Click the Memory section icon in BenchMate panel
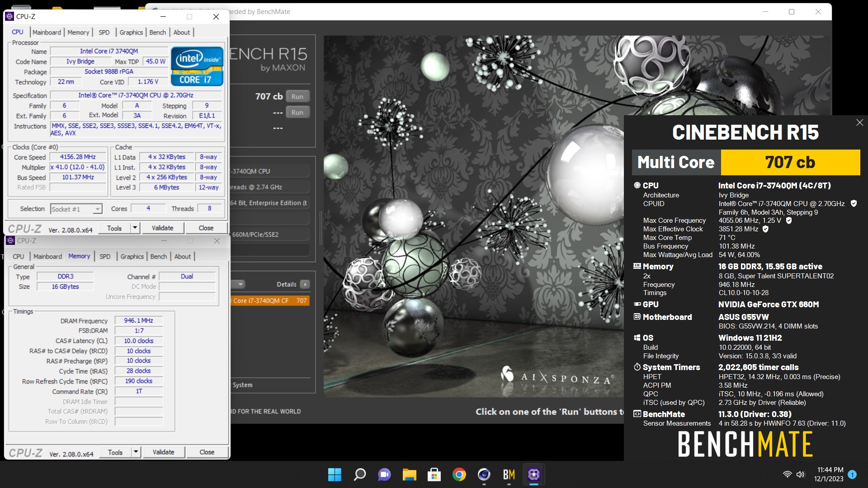This screenshot has height=488, width=868. (x=637, y=267)
